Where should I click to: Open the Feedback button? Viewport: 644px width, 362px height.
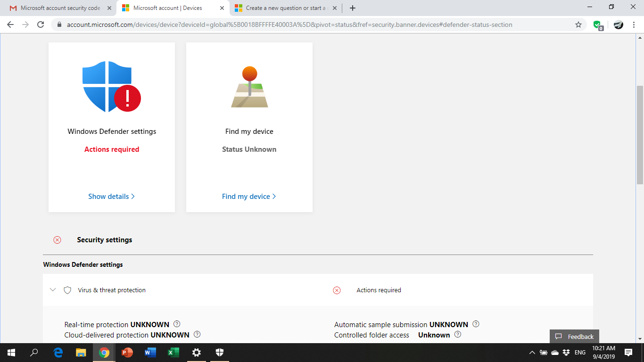(x=574, y=337)
